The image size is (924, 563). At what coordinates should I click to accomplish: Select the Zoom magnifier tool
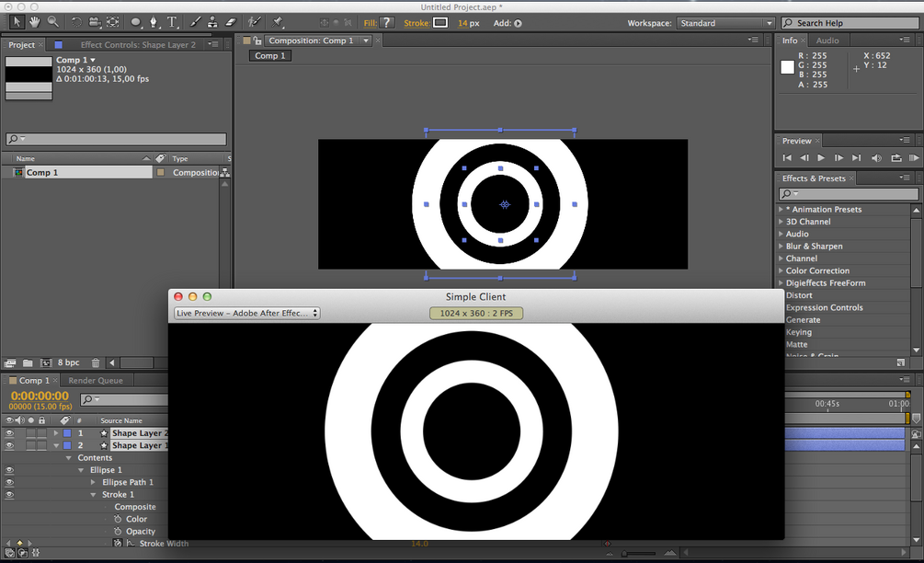tap(53, 22)
